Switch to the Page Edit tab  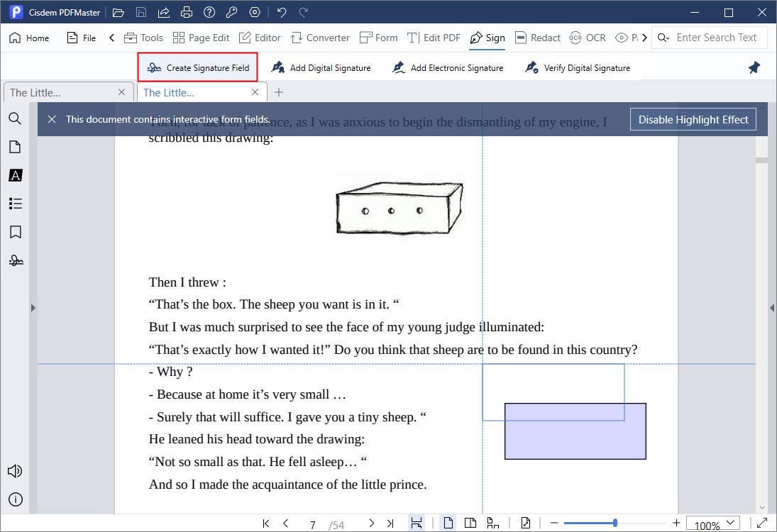tap(202, 38)
